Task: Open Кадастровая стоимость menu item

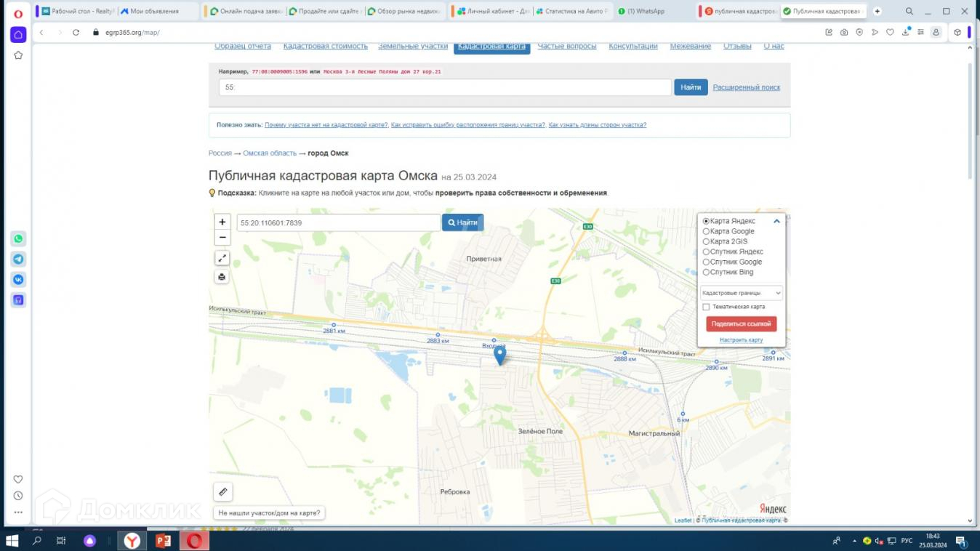Action: (326, 46)
